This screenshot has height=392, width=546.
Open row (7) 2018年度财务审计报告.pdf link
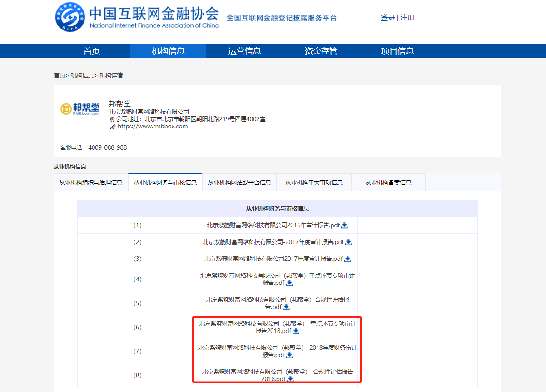coord(278,351)
